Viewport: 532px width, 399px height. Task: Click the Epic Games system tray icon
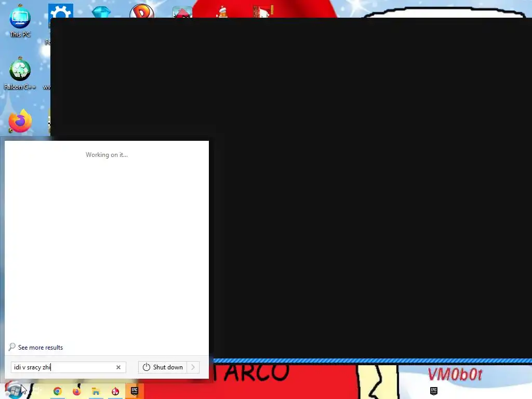[x=434, y=391]
